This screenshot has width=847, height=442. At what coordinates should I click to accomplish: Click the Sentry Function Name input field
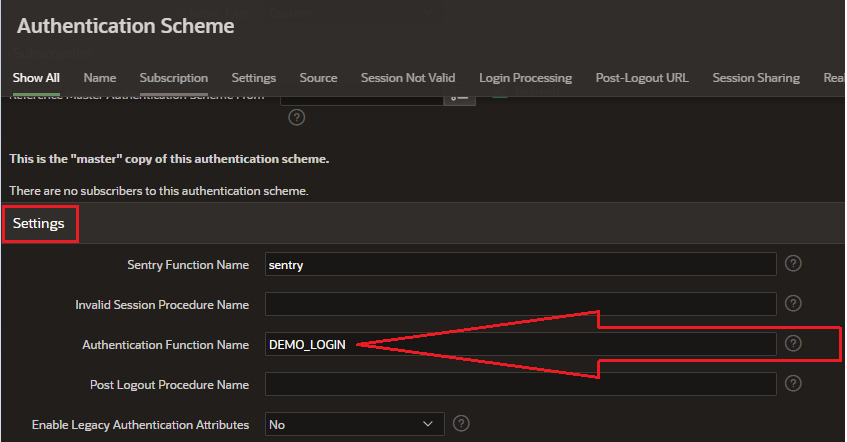pyautogui.click(x=520, y=264)
